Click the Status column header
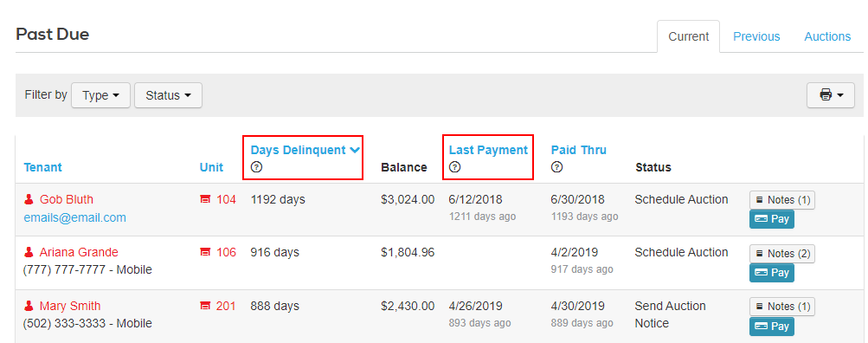Viewport: 868px width, 343px height. coord(653,167)
